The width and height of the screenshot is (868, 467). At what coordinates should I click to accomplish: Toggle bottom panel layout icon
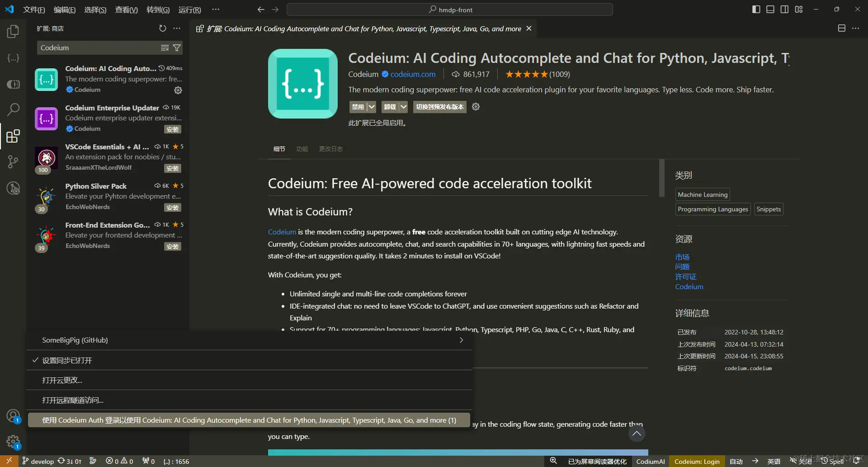(x=770, y=10)
